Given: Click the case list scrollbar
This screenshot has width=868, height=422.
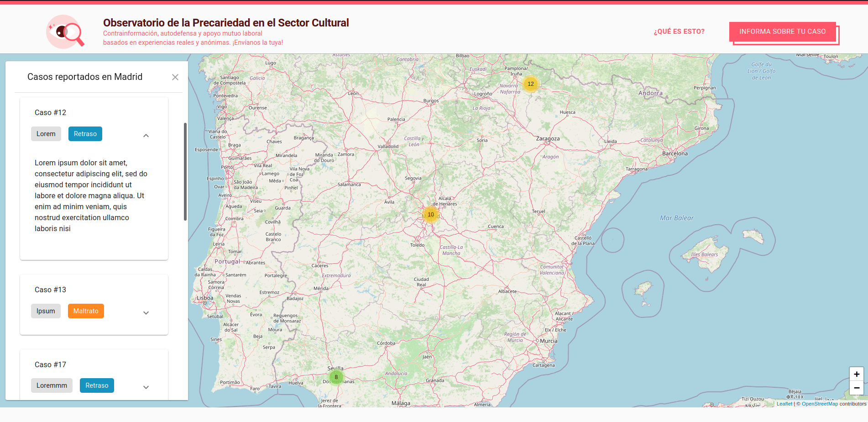Looking at the screenshot, I should 186,169.
